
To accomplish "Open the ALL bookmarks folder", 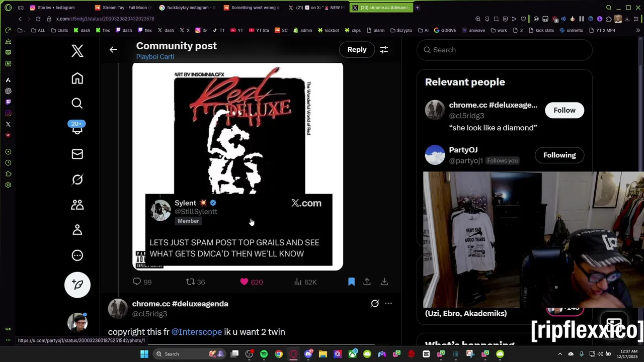I will click(x=38, y=30).
